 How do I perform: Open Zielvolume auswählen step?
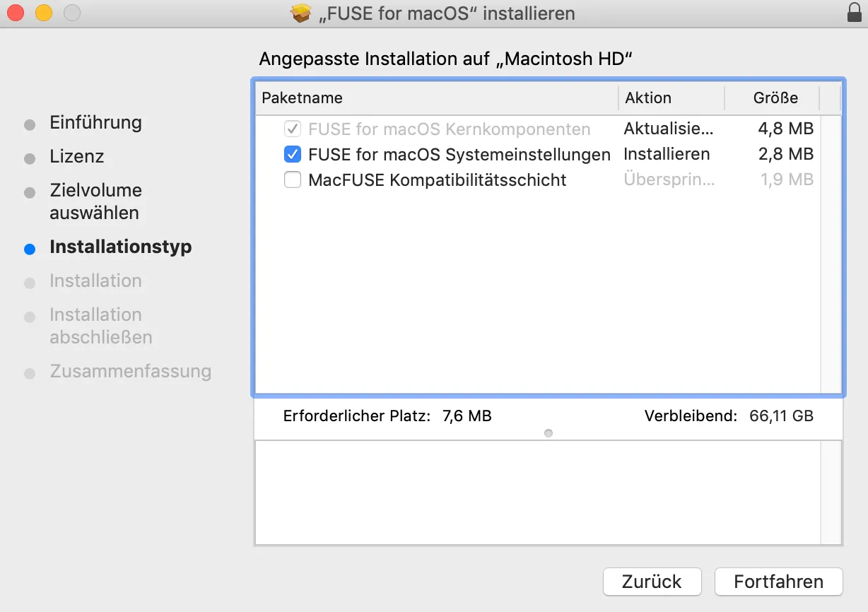click(x=95, y=201)
